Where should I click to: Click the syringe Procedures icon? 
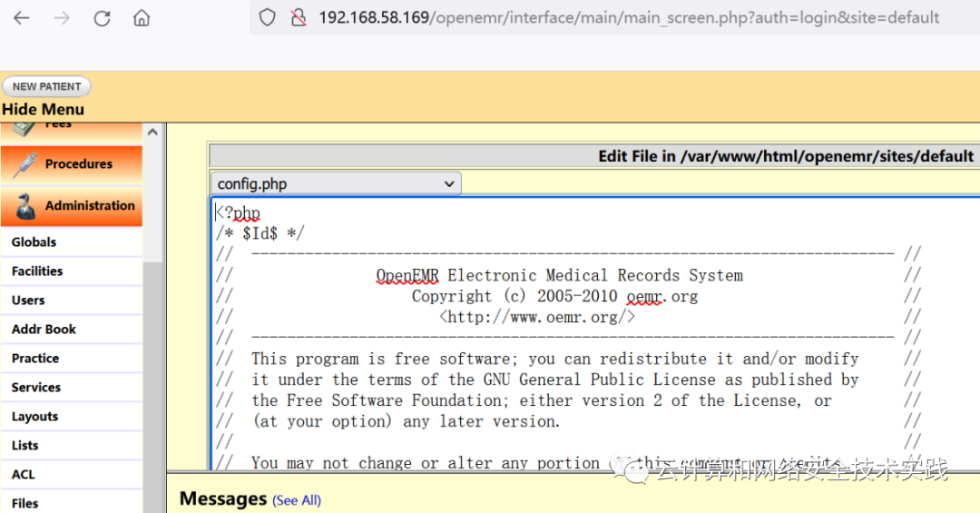coord(25,164)
